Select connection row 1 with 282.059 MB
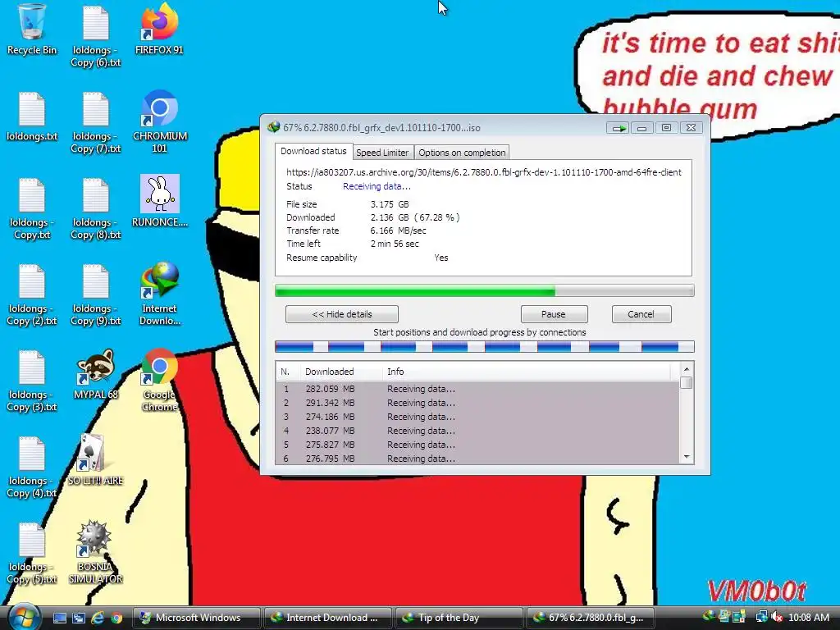Image resolution: width=840 pixels, height=630 pixels. (x=477, y=389)
